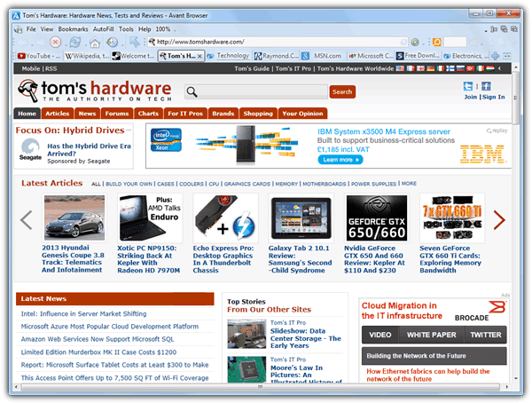Click the URL address bar field
This screenshot has width=532, height=403.
[278, 42]
